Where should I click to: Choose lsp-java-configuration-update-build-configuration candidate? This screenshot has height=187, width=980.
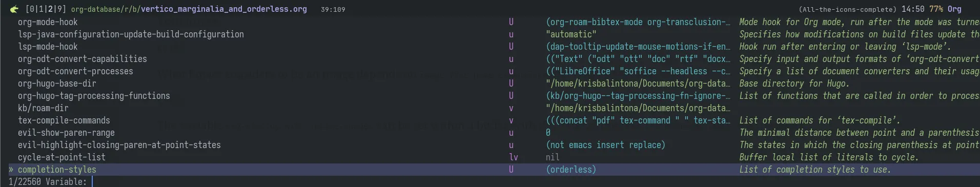[x=131, y=34]
